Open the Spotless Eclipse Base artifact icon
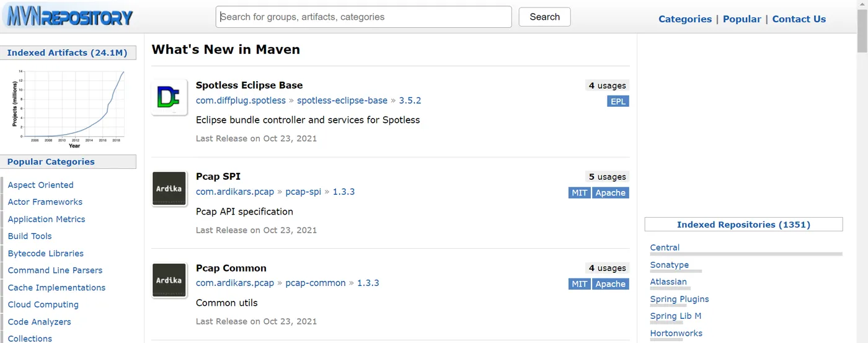This screenshot has width=868, height=343. coord(169,97)
